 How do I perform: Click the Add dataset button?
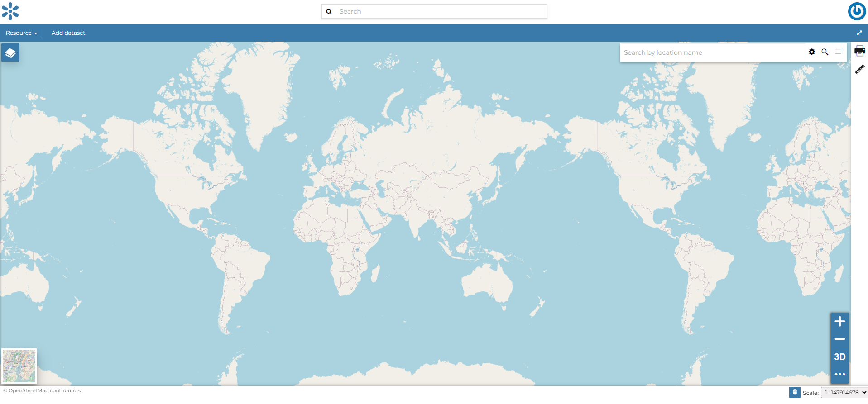pos(68,33)
